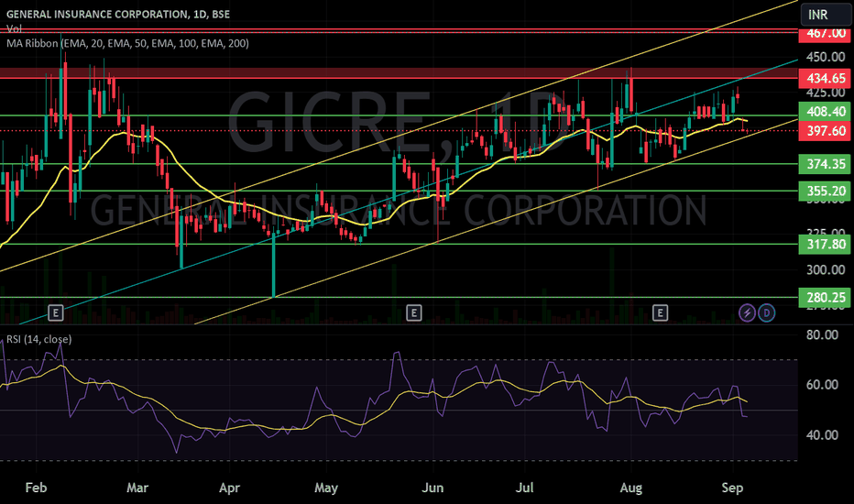Select the Vol indicator legend
The width and height of the screenshot is (854, 504).
point(14,29)
